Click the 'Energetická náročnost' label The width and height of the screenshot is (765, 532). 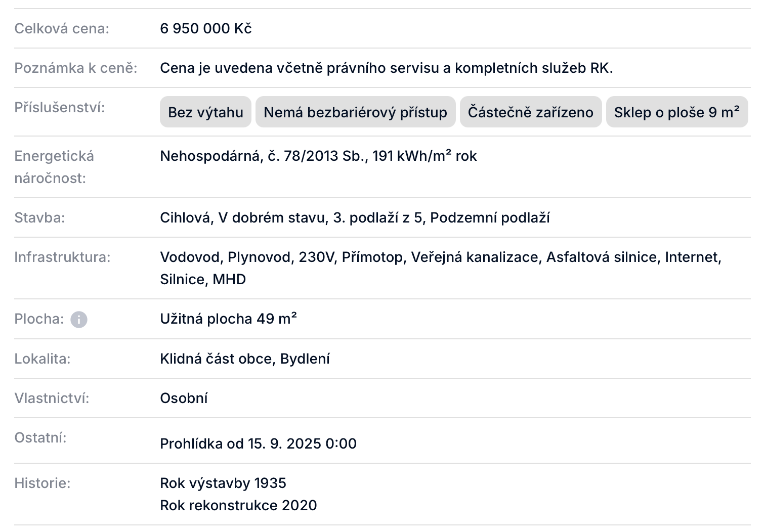click(54, 167)
